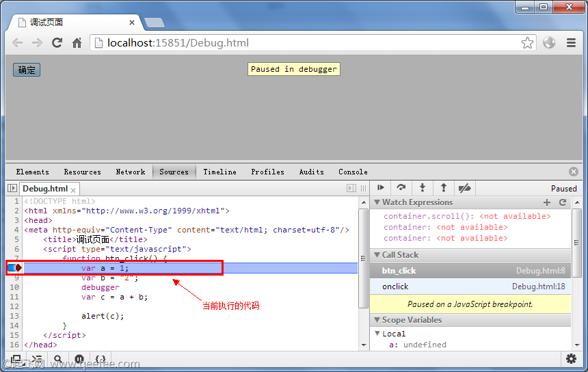This screenshot has width=588, height=372.
Task: Step into next function call
Action: click(x=423, y=187)
